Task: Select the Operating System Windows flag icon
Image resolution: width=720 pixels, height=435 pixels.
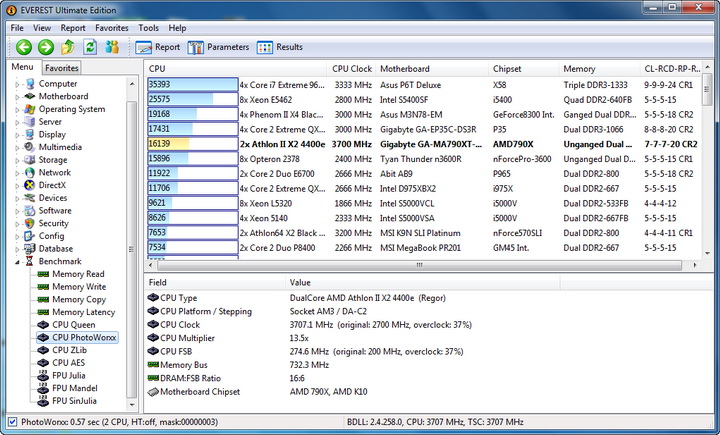Action: (x=30, y=109)
